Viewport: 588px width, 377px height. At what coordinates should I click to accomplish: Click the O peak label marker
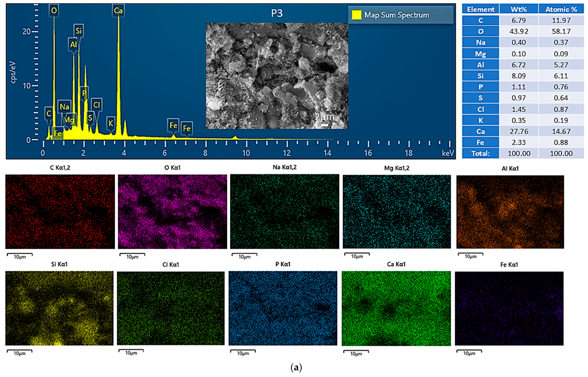(54, 11)
